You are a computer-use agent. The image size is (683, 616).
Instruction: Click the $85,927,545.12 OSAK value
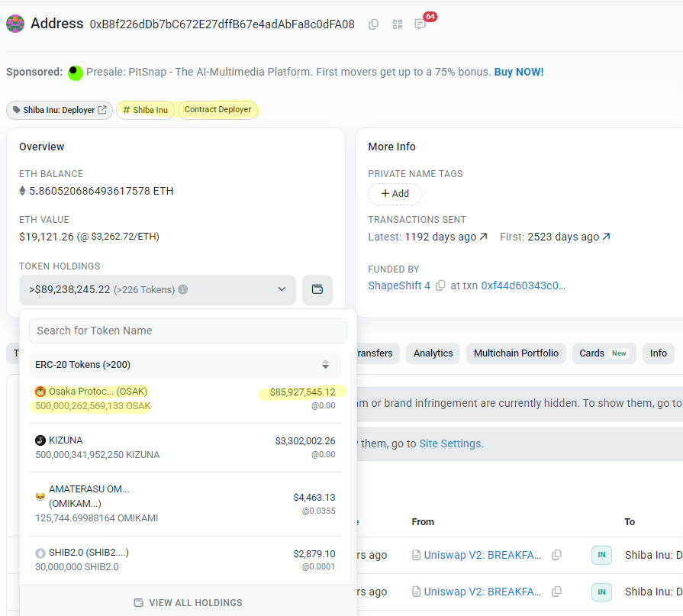302,392
